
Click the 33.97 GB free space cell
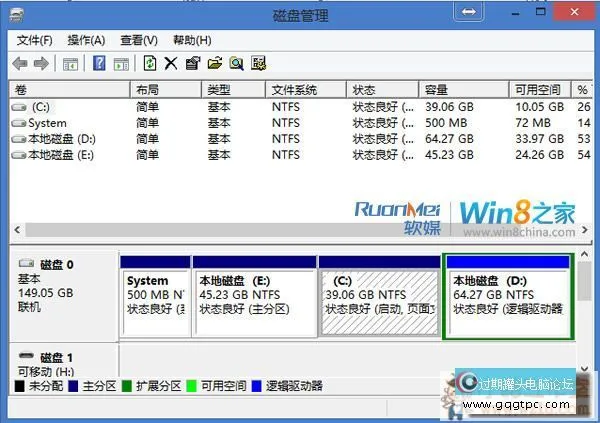[540, 139]
